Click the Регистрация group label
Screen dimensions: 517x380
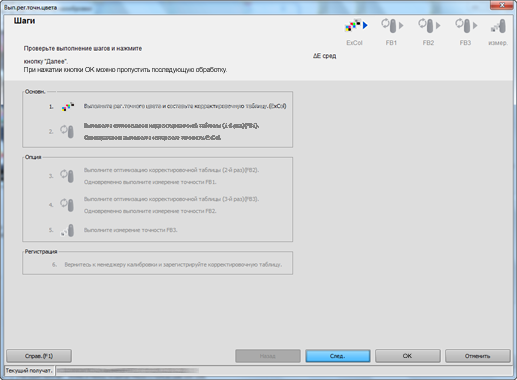pos(41,251)
